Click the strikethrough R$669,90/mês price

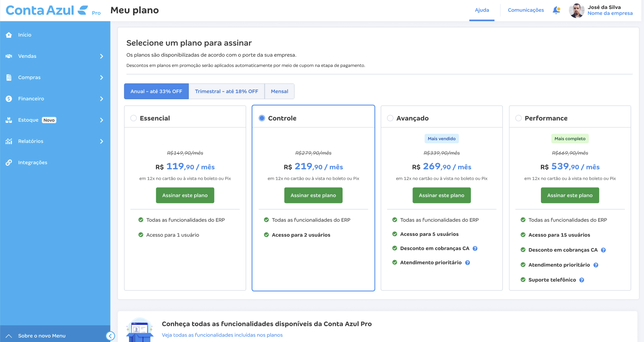570,153
